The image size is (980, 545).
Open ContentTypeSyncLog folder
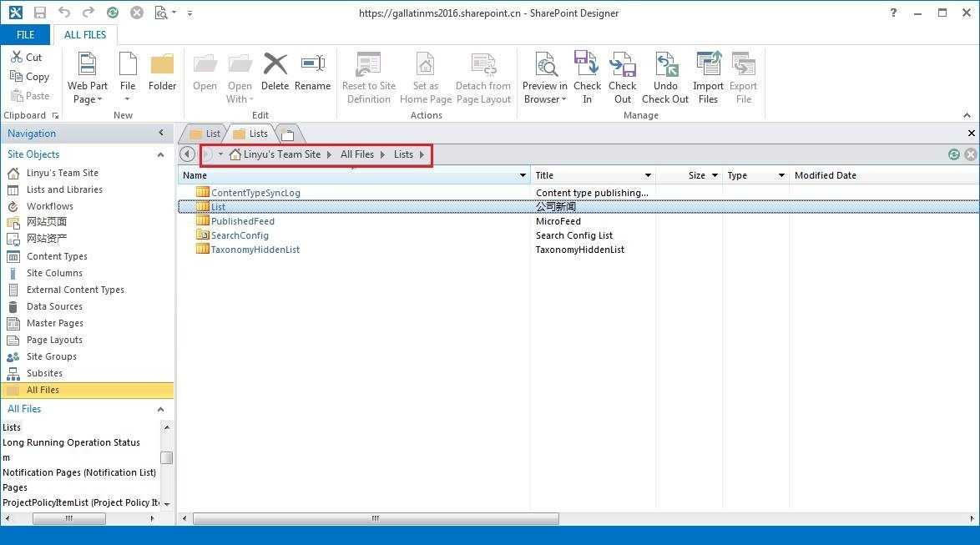point(255,193)
